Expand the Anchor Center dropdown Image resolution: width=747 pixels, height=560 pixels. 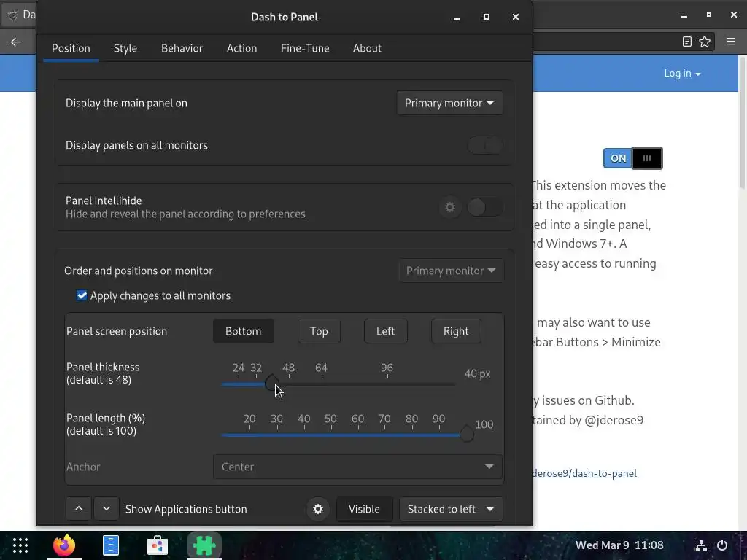pos(357,467)
